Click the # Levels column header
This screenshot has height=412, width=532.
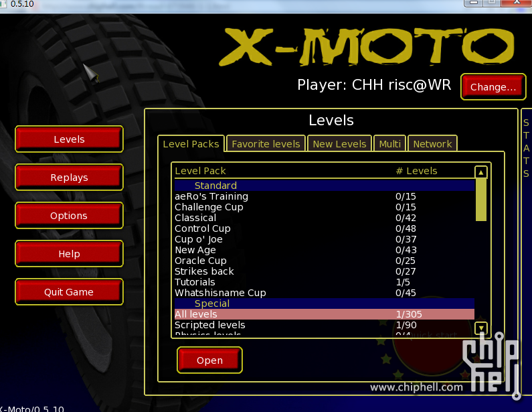[x=416, y=171]
